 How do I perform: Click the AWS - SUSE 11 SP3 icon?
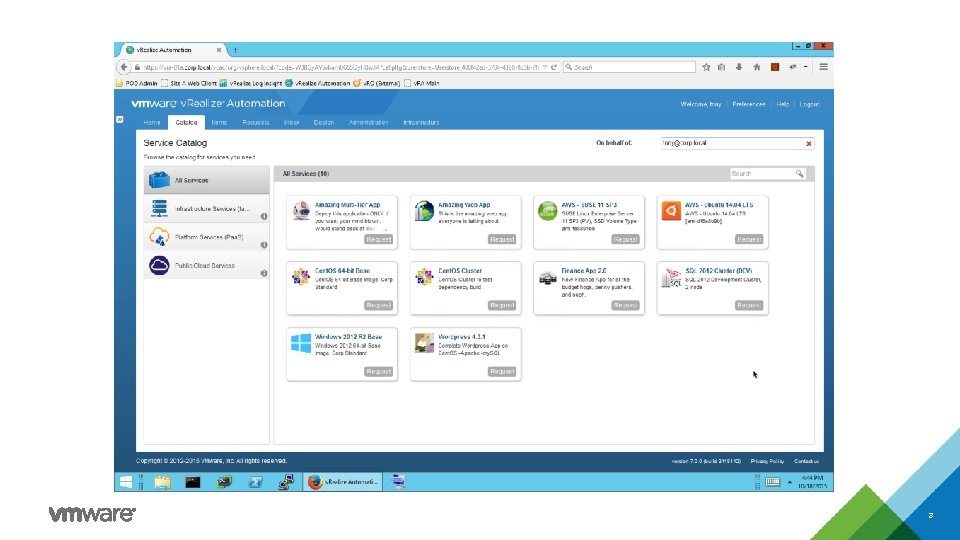(x=547, y=211)
